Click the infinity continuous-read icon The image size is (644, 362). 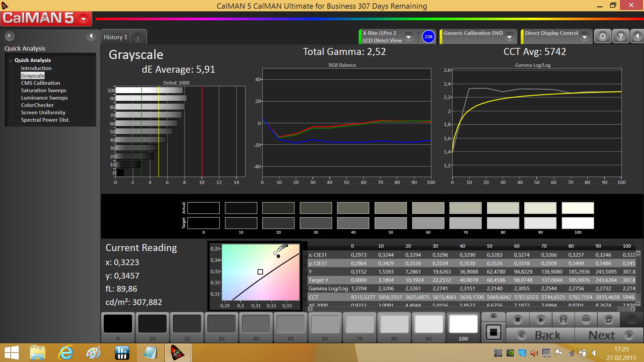coord(586,320)
